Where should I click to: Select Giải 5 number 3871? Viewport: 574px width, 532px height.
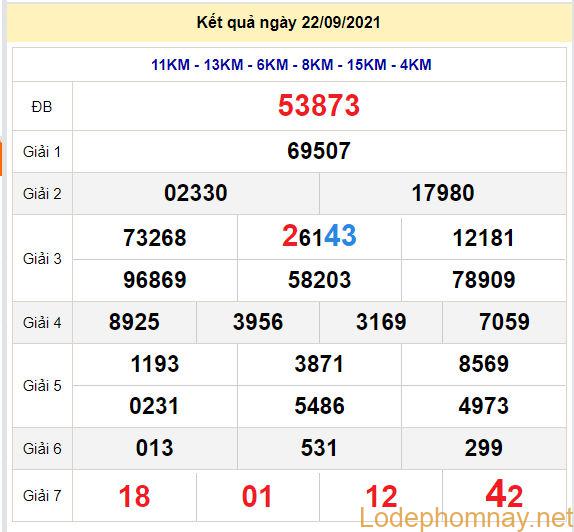[x=319, y=364]
